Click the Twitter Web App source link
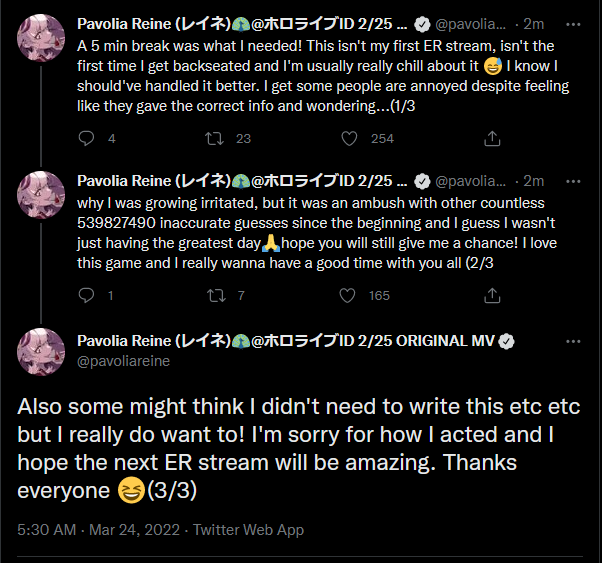The height and width of the screenshot is (563, 602). pyautogui.click(x=248, y=530)
